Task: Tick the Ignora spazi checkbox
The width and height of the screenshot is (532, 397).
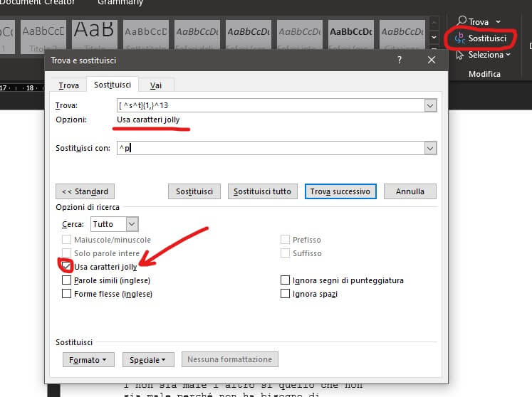Action: coord(286,294)
